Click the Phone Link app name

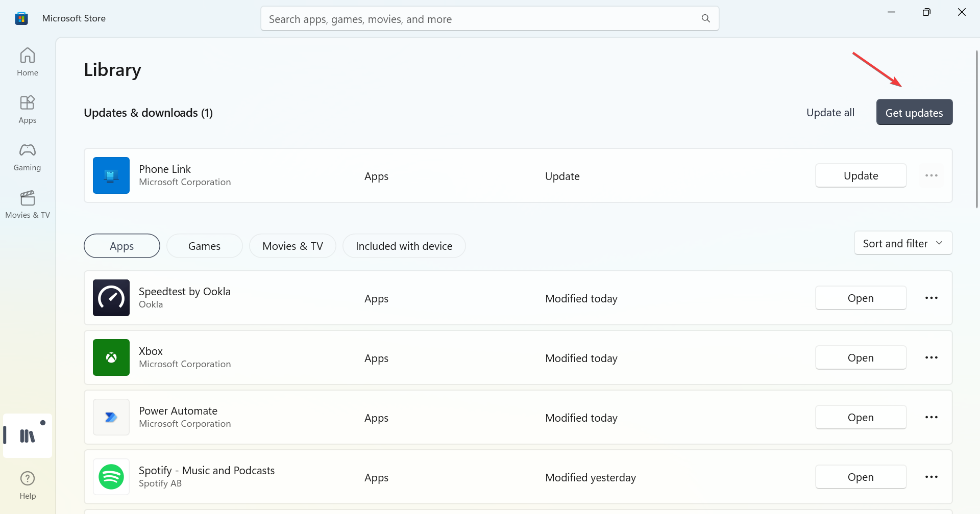pyautogui.click(x=164, y=169)
